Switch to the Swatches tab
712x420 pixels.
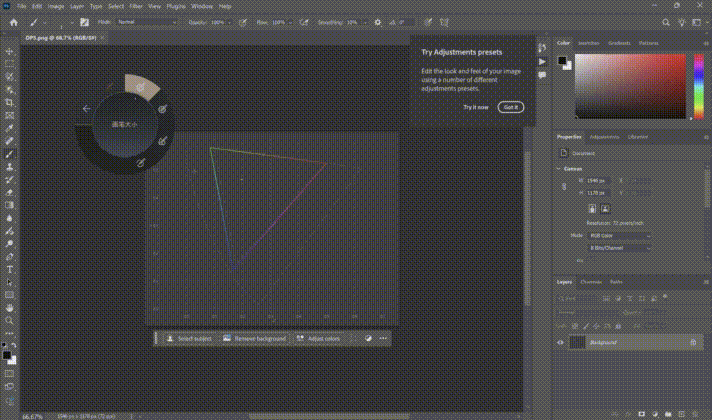(588, 43)
